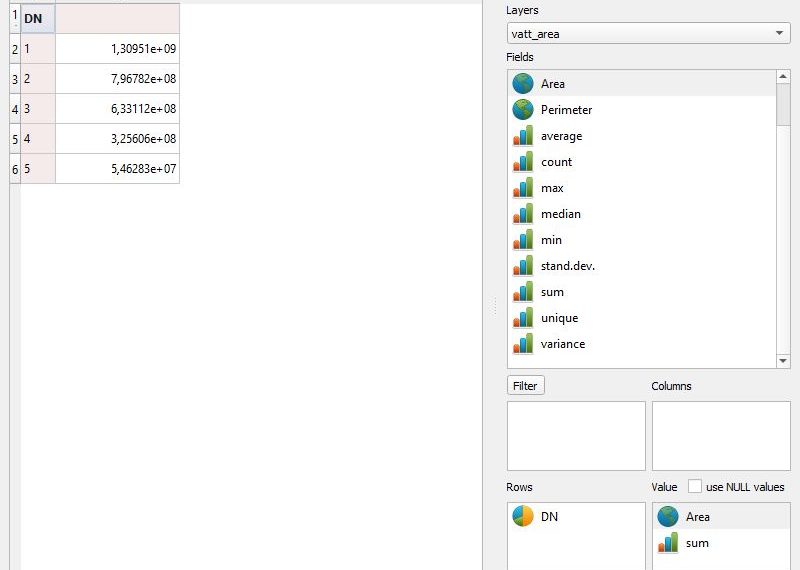Click the DN column header cell
800x570 pixels.
point(38,19)
